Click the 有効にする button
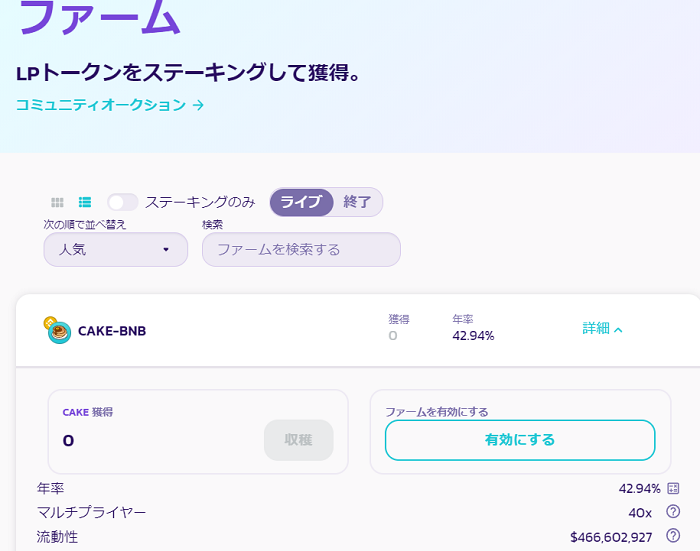The image size is (700, 551). [x=520, y=440]
